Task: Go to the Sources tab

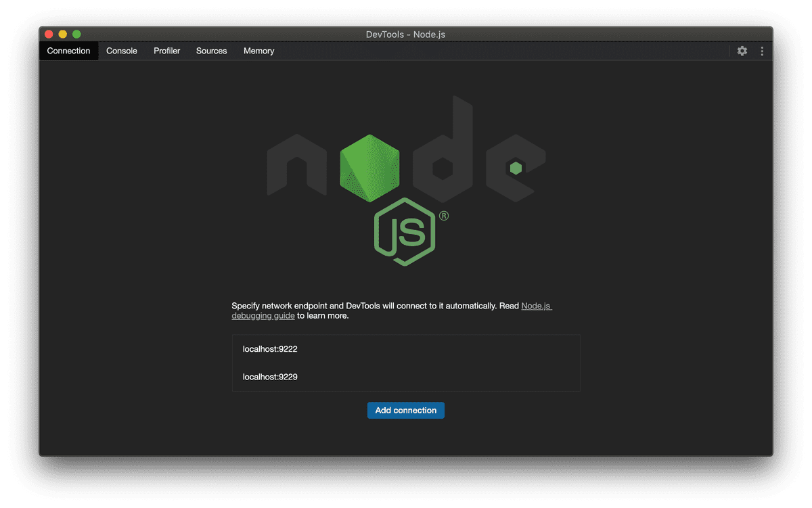Action: [x=212, y=51]
